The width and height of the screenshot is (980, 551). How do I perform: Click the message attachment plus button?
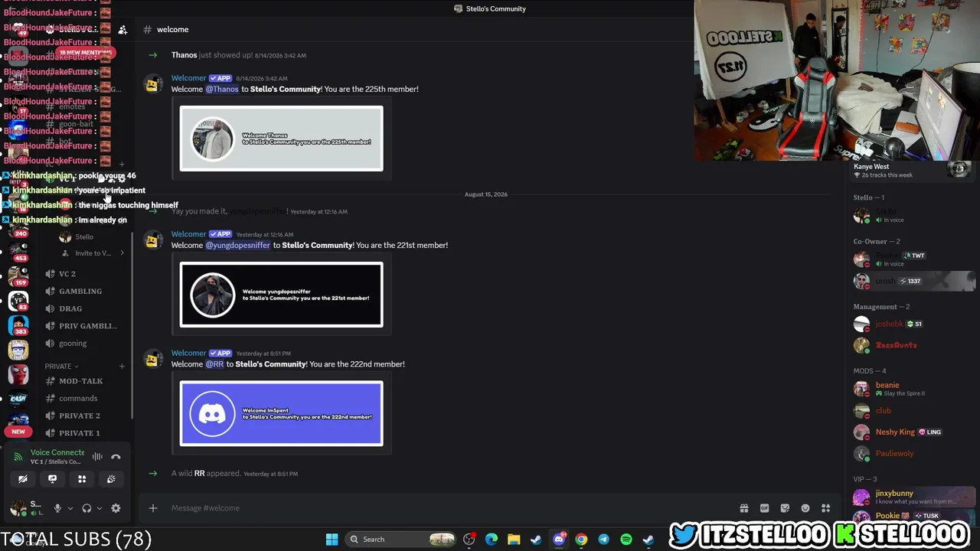153,508
